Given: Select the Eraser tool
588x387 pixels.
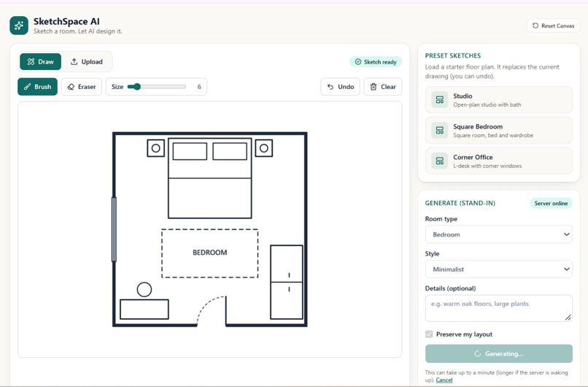Looking at the screenshot, I should (x=82, y=87).
